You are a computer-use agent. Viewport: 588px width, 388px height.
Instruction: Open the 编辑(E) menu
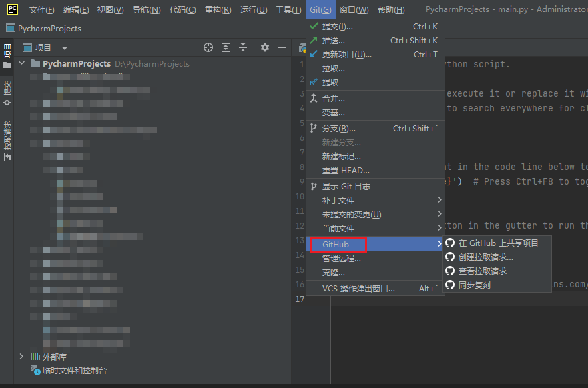tap(76, 10)
